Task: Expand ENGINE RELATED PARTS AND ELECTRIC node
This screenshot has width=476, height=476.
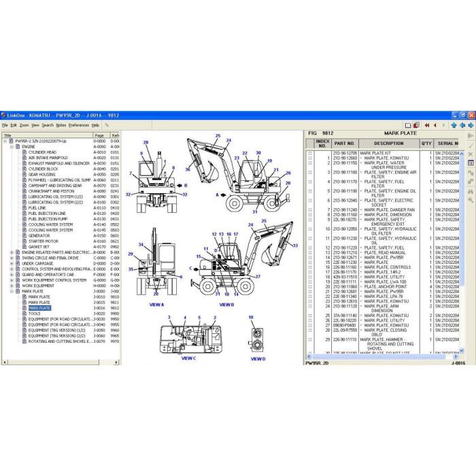Action: (12, 252)
